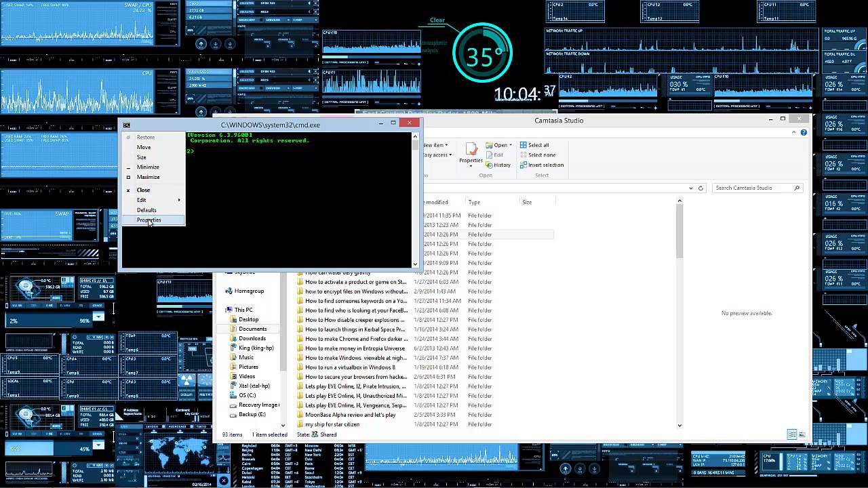Image resolution: width=868 pixels, height=488 pixels.
Task: Switch to details view using the status bar icon
Action: pos(792,434)
